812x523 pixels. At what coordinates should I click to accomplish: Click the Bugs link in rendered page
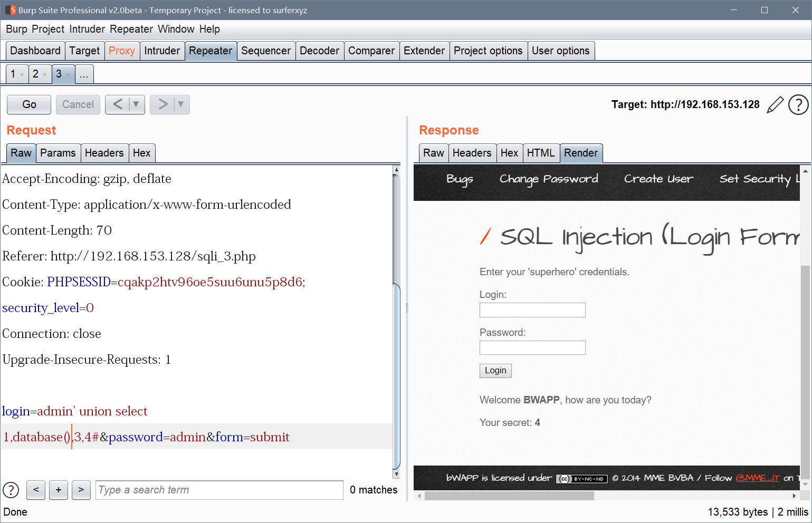click(x=460, y=179)
